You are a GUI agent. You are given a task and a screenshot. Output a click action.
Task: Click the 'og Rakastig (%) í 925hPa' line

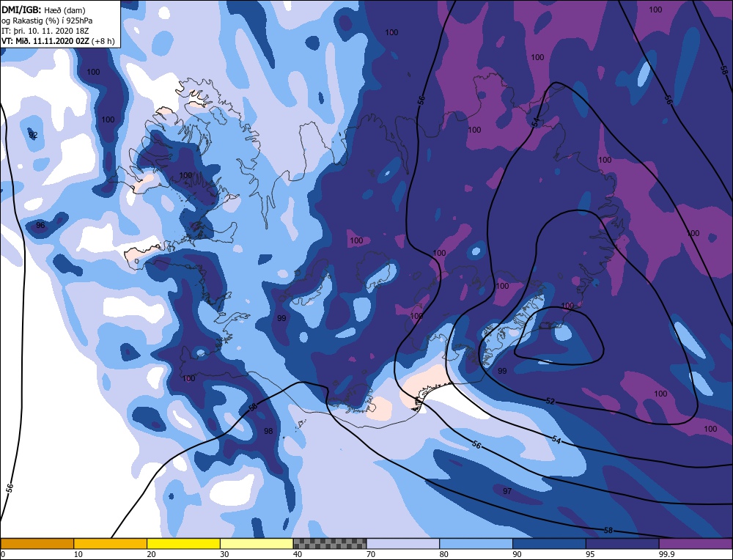pos(47,21)
